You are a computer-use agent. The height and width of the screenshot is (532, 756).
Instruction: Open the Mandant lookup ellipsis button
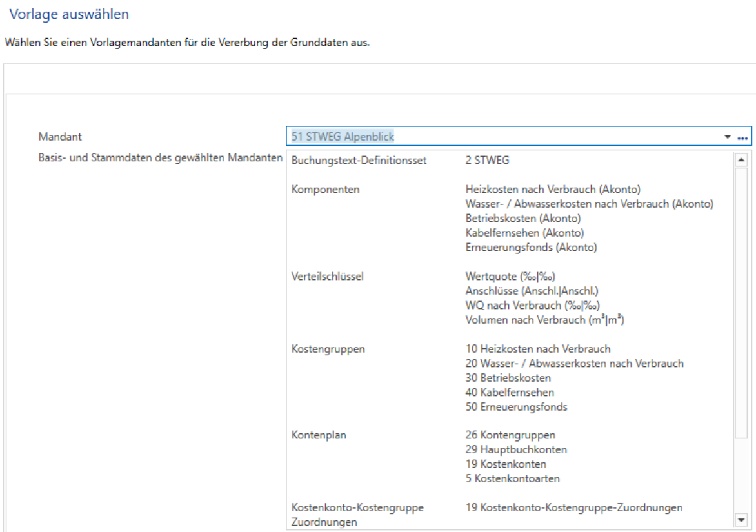tap(742, 138)
